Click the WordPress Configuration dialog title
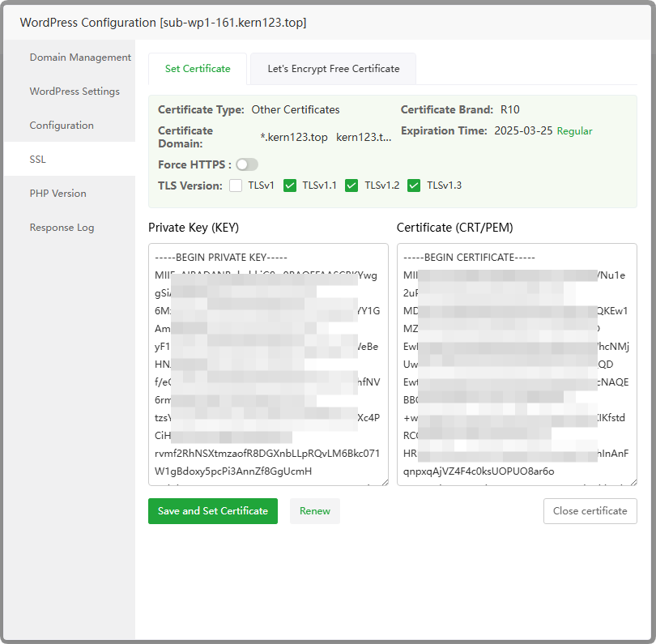This screenshot has width=656, height=644. [163, 23]
